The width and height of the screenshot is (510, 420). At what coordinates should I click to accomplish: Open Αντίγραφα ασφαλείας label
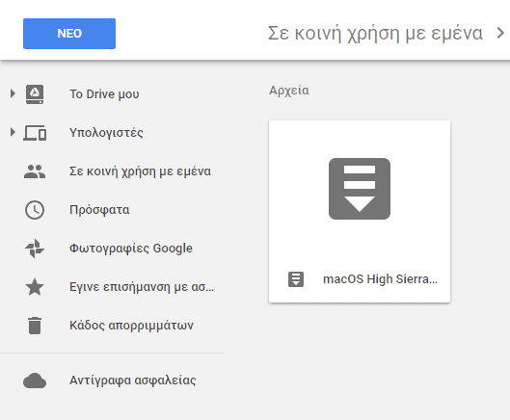[133, 381]
